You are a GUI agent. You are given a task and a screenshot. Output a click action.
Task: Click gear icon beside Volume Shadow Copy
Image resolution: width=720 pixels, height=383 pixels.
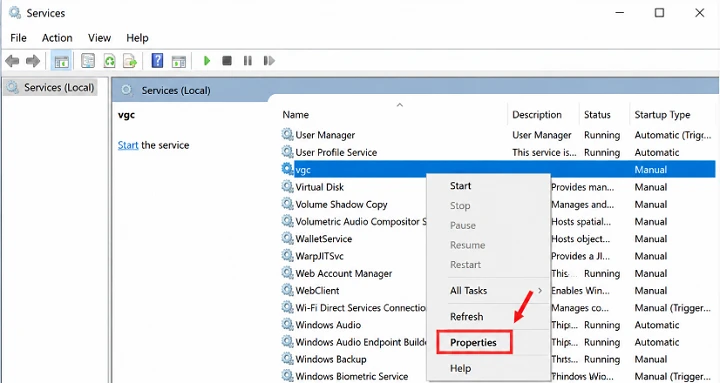287,203
